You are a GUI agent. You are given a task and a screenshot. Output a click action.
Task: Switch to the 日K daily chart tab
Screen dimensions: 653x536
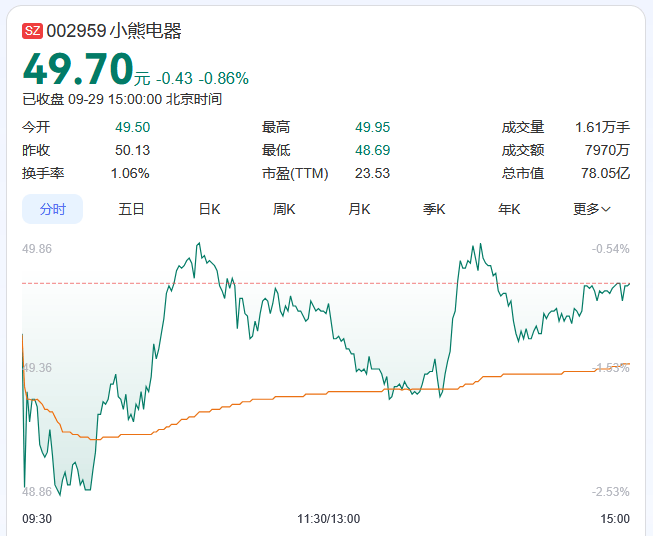209,209
